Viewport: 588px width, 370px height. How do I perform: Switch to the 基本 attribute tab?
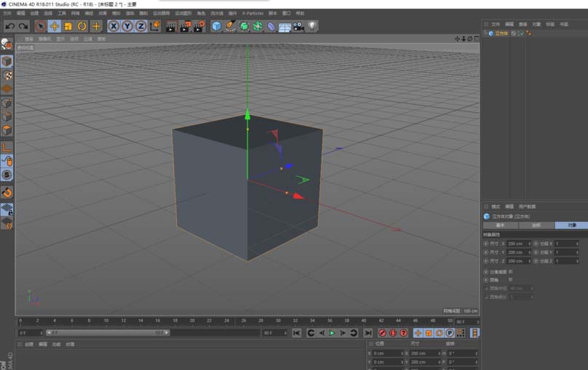pos(501,225)
